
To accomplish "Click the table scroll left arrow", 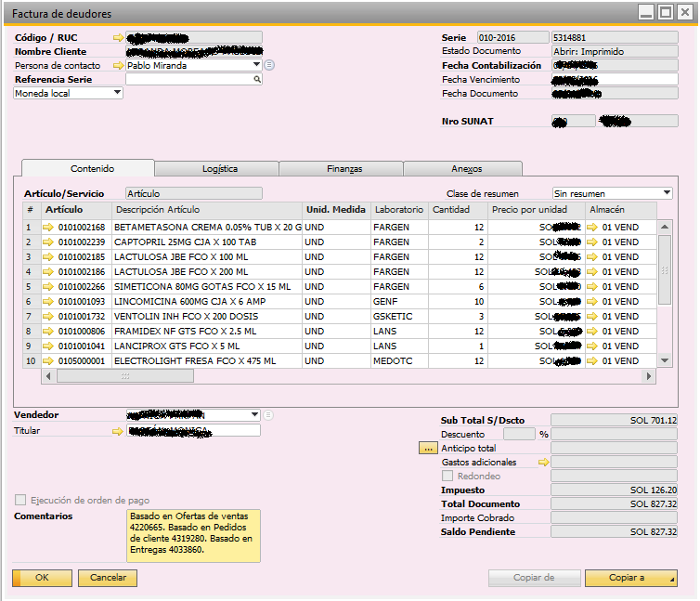I will 48,376.
